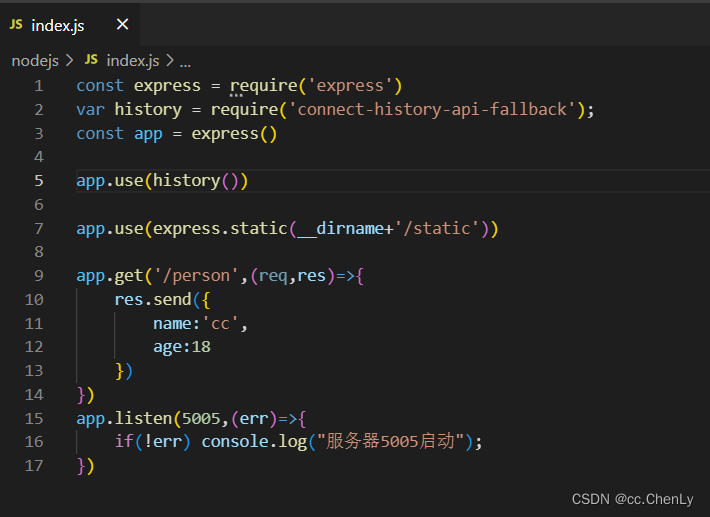Click the JS icon in the breadcrumb bar
Viewport: 710px width, 517px height.
coord(91,61)
